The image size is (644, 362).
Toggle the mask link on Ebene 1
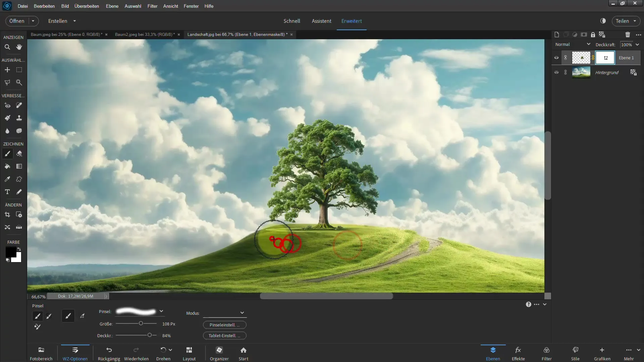pyautogui.click(x=593, y=58)
